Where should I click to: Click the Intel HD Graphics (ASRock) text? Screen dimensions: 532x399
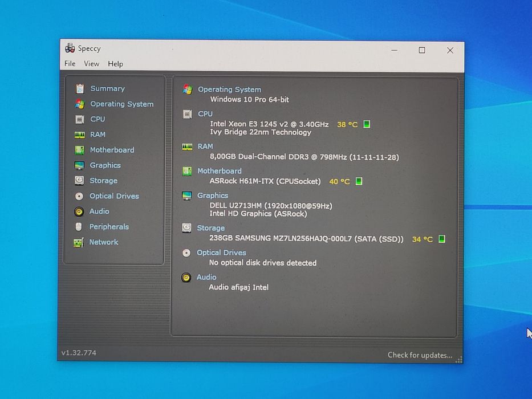click(x=258, y=214)
